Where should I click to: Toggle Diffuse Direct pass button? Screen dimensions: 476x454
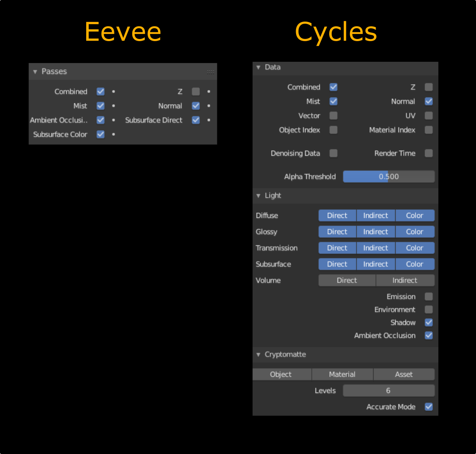tap(337, 215)
